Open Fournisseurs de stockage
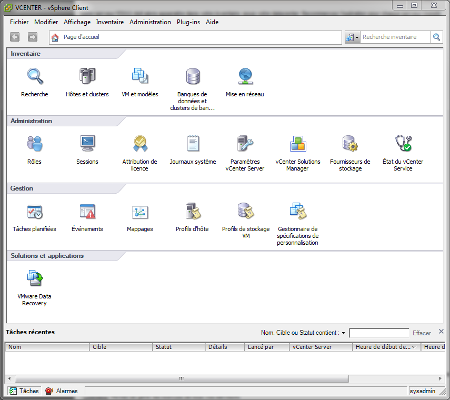Screen dimensions: 450x400 point(350,144)
